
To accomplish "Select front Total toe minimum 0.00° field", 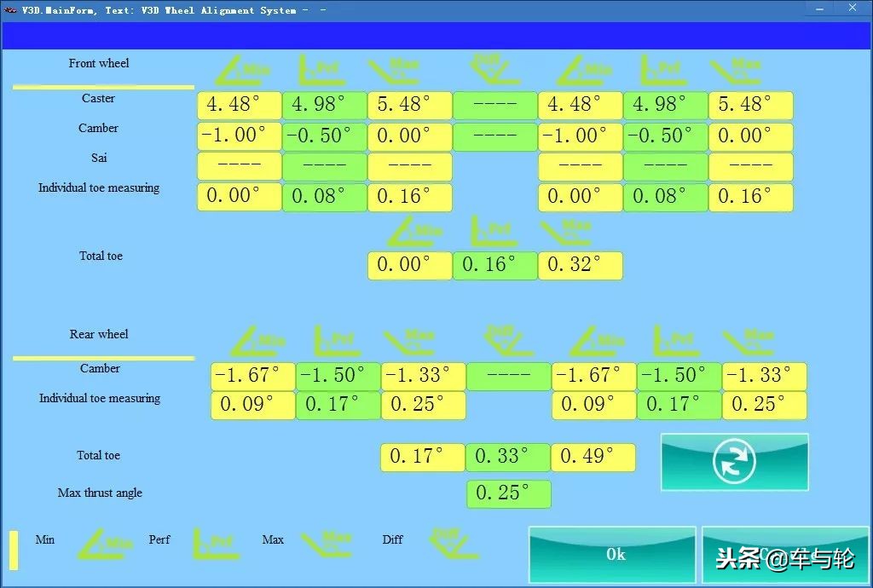I will (x=410, y=265).
